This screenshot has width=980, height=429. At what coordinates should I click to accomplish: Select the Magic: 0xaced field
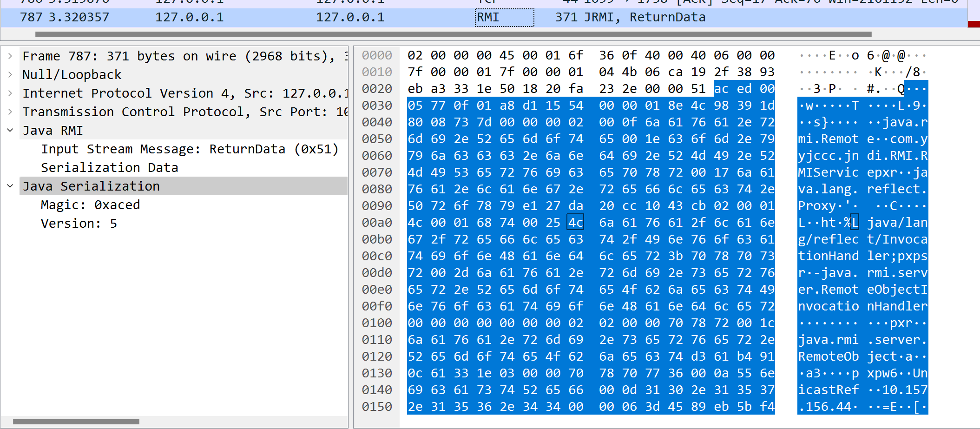point(90,205)
